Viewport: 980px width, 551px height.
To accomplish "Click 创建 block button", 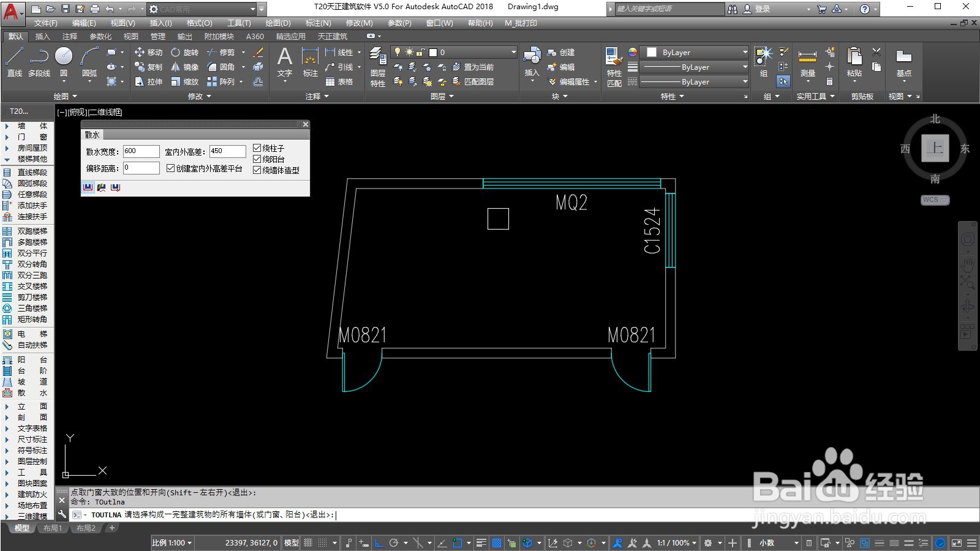I will 561,53.
